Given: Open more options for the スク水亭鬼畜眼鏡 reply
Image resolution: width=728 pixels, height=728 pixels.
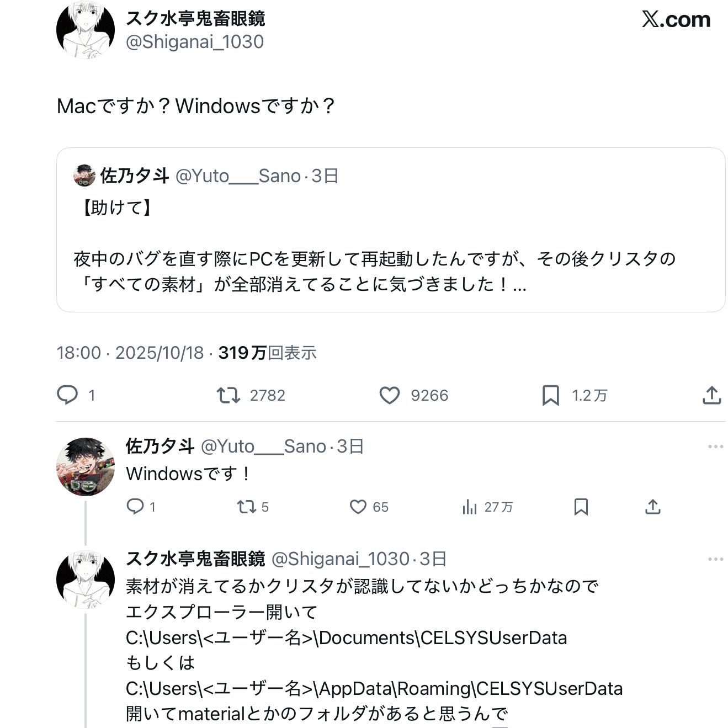Looking at the screenshot, I should point(715,559).
